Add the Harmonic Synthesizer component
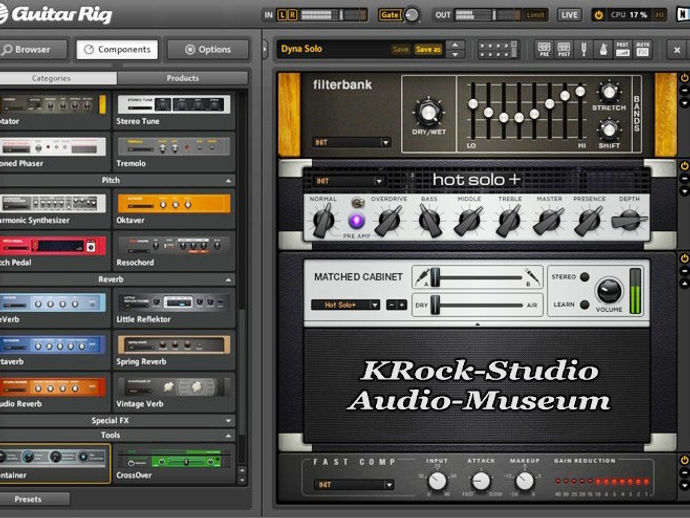 [54, 209]
